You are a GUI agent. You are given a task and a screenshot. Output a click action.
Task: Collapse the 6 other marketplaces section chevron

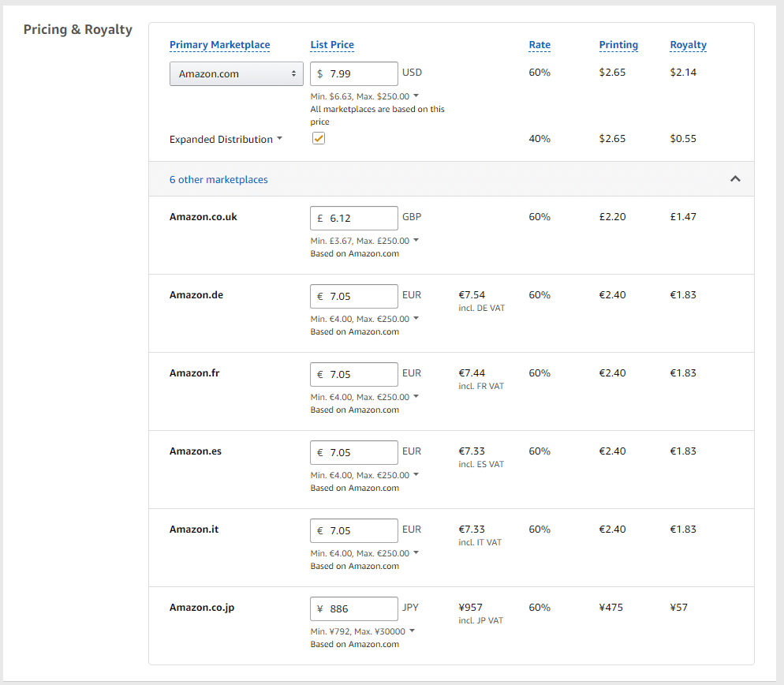[x=735, y=178]
